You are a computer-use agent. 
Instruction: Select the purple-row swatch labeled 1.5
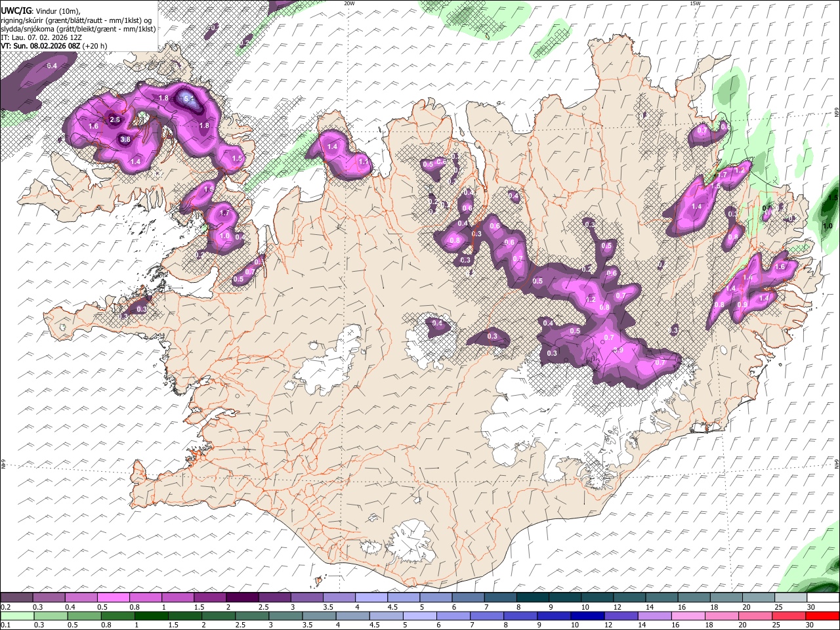pyautogui.click(x=210, y=598)
